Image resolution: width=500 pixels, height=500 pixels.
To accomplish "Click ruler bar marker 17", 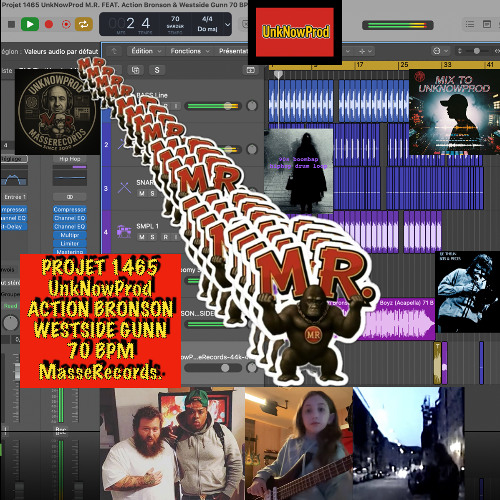I will point(360,65).
